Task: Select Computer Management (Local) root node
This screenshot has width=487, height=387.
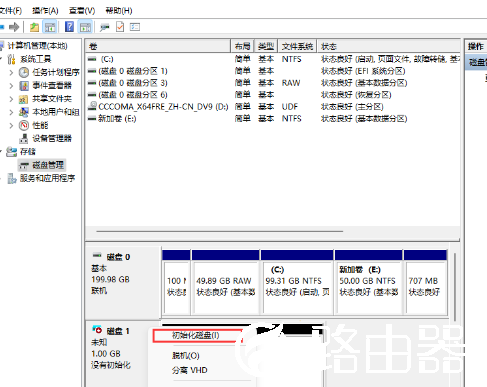Action: (38, 46)
